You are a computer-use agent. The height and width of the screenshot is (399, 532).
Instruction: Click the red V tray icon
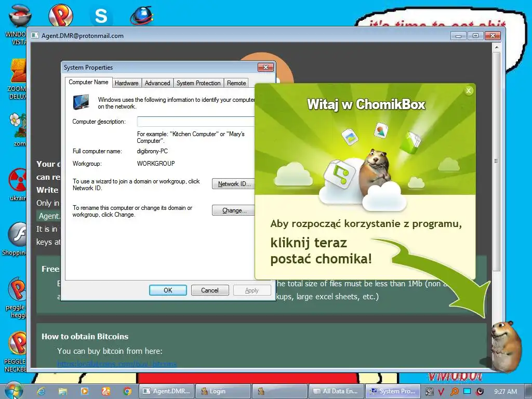pyautogui.click(x=441, y=392)
